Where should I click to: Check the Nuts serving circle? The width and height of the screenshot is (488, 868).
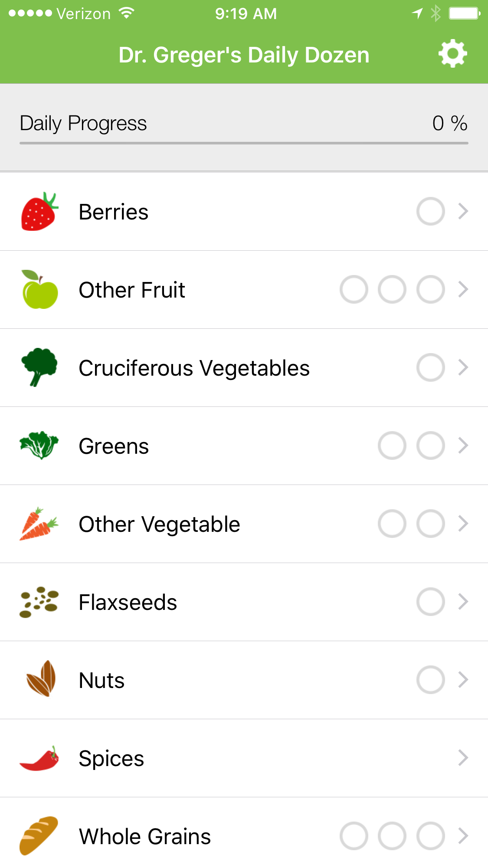(x=430, y=680)
